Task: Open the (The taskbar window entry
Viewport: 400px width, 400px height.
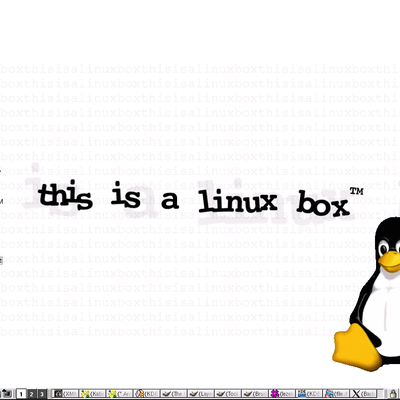Action: (174, 394)
